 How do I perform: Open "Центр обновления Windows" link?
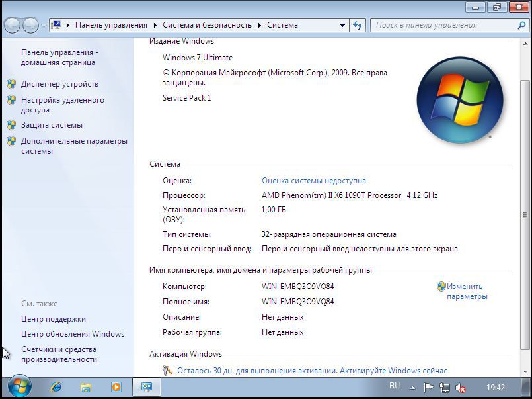[x=73, y=334]
